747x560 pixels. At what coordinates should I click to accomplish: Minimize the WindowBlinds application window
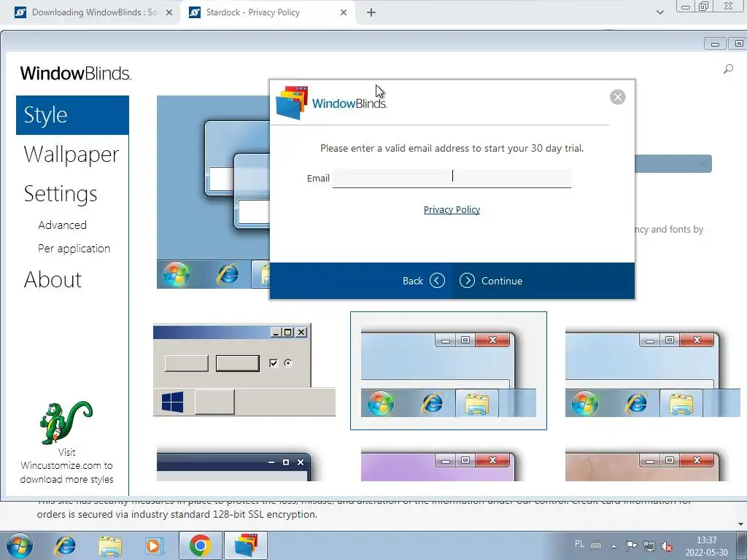coord(715,44)
